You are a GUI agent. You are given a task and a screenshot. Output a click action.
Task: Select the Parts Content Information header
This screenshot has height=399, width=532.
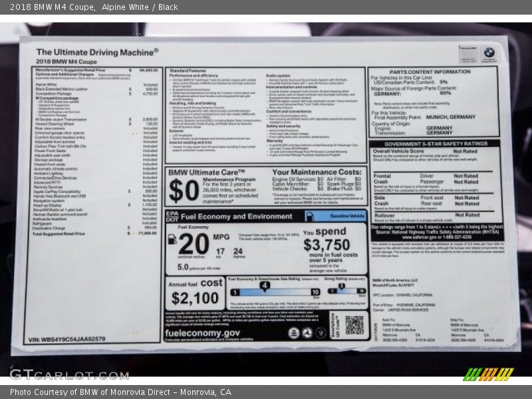(430, 71)
